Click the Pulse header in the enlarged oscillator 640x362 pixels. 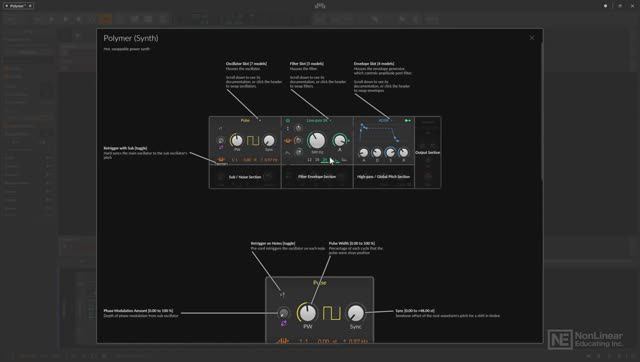click(320, 282)
